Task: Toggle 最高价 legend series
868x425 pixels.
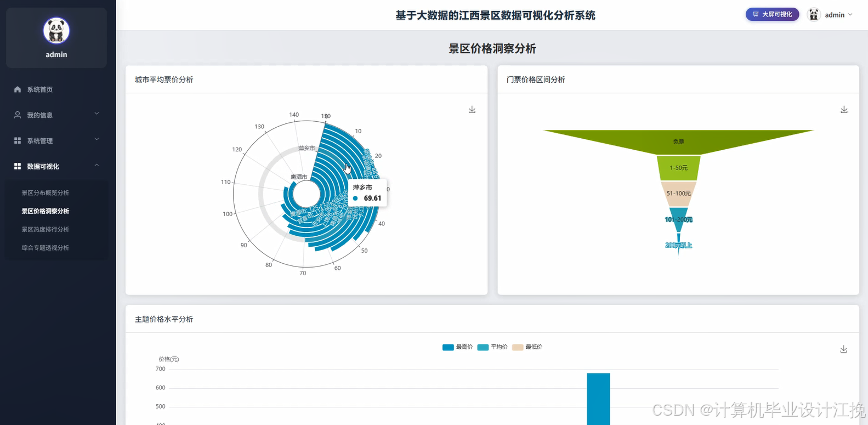Action: (x=457, y=347)
